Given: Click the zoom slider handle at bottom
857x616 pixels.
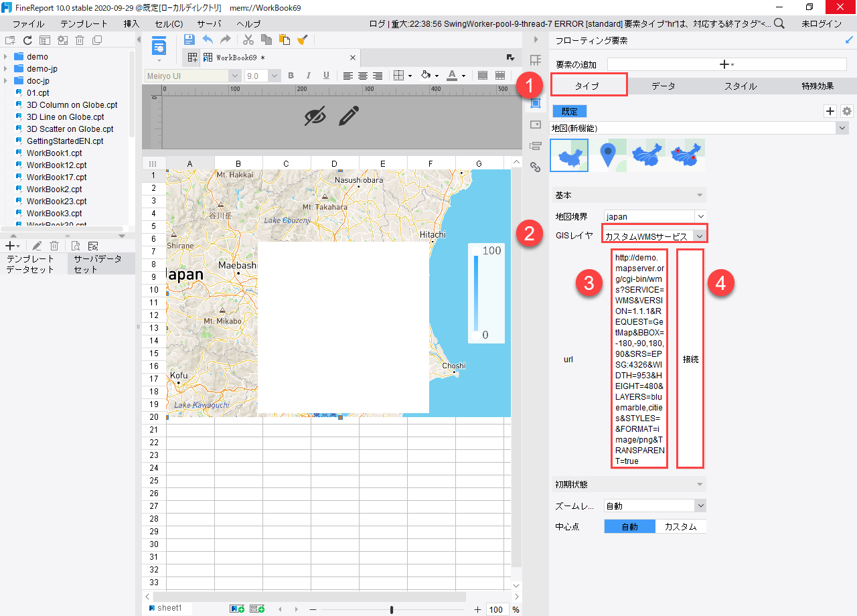Looking at the screenshot, I should pyautogui.click(x=392, y=609).
